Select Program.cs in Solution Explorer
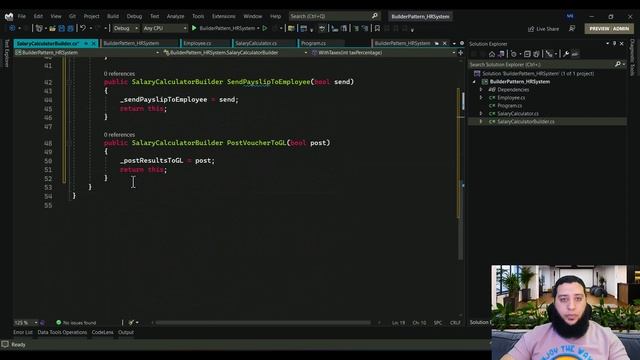Image resolution: width=640 pixels, height=360 pixels. tap(509, 106)
